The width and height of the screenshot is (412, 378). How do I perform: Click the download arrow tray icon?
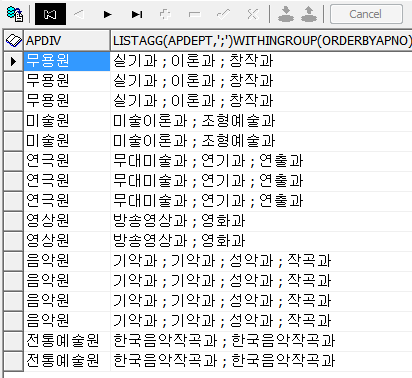point(286,14)
